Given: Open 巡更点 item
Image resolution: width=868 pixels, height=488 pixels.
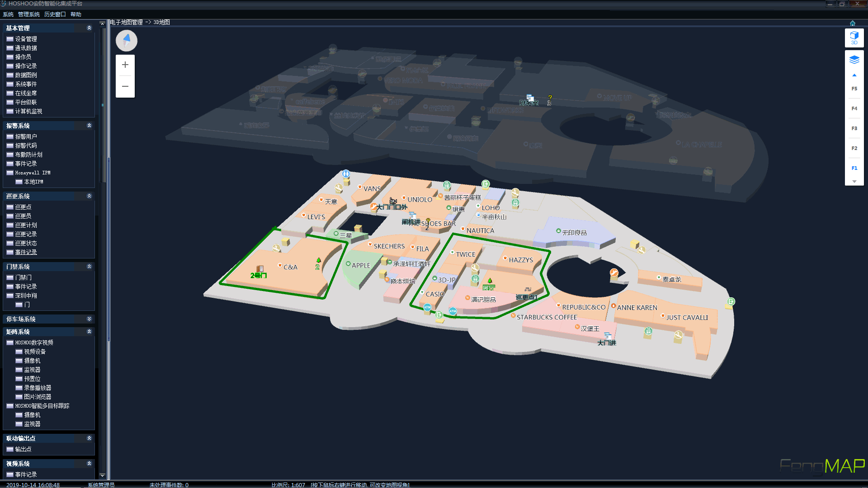Looking at the screenshot, I should point(23,207).
